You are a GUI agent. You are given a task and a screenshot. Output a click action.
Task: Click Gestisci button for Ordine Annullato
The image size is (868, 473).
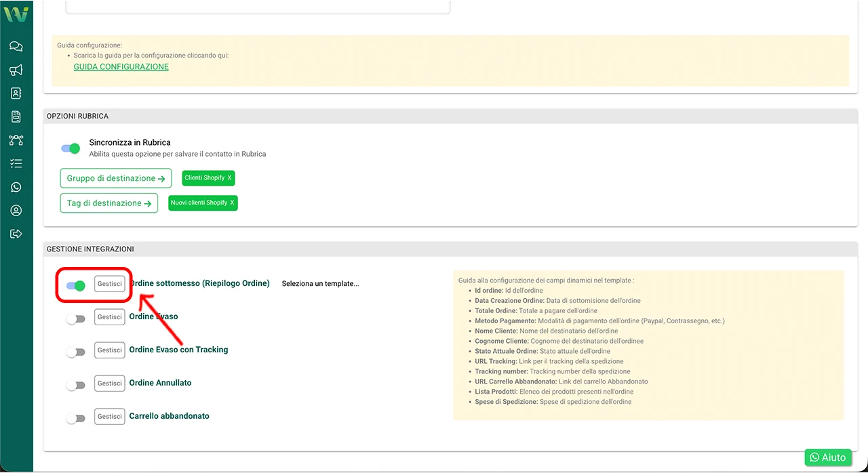pos(109,384)
